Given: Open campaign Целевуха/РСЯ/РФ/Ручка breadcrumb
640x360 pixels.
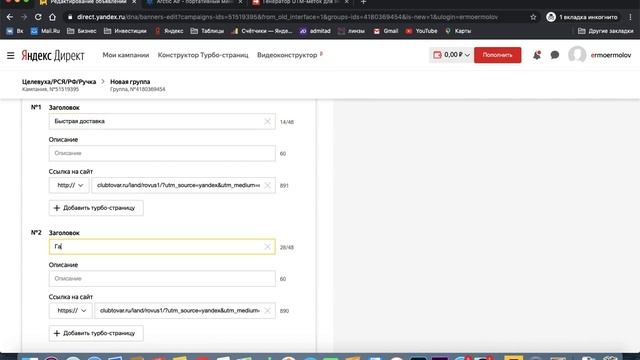Looking at the screenshot, I should click(59, 82).
